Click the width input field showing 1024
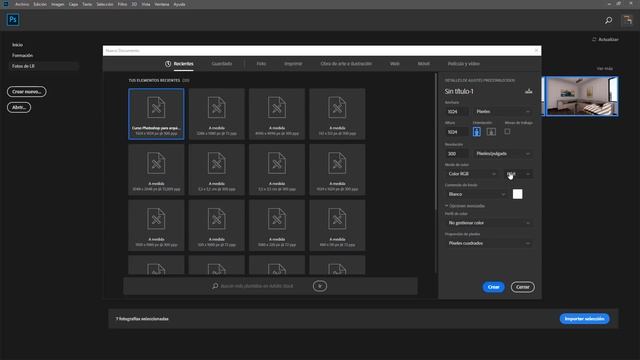Viewport: 640px width, 360px height. click(x=456, y=111)
